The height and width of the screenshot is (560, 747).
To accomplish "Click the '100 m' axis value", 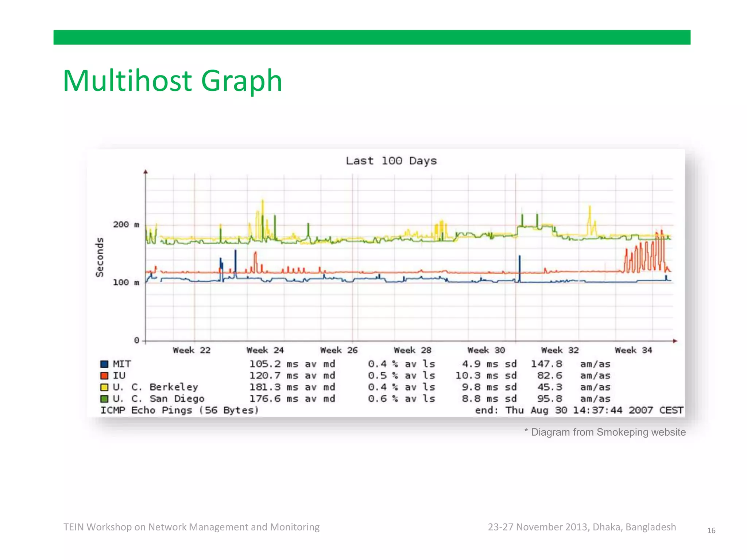I will (126, 282).
